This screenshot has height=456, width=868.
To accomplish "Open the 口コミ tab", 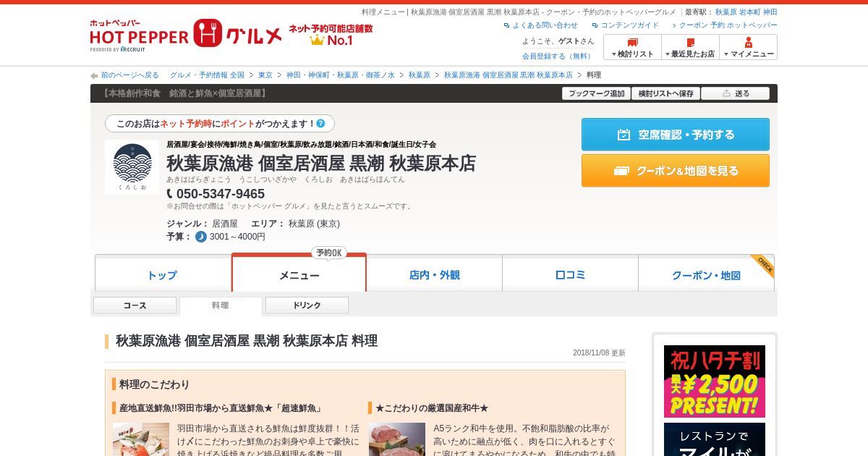I will [x=570, y=274].
